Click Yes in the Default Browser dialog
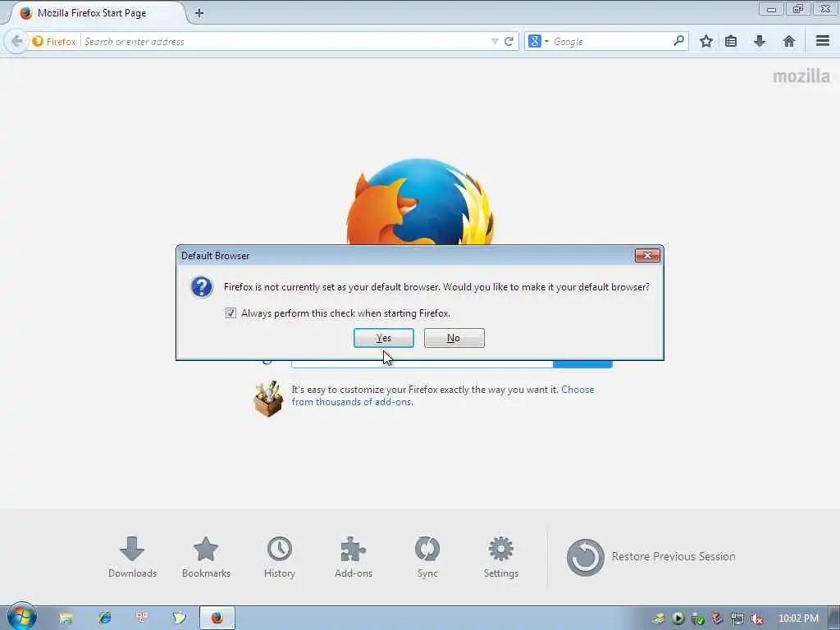The width and height of the screenshot is (840, 630). [x=384, y=338]
